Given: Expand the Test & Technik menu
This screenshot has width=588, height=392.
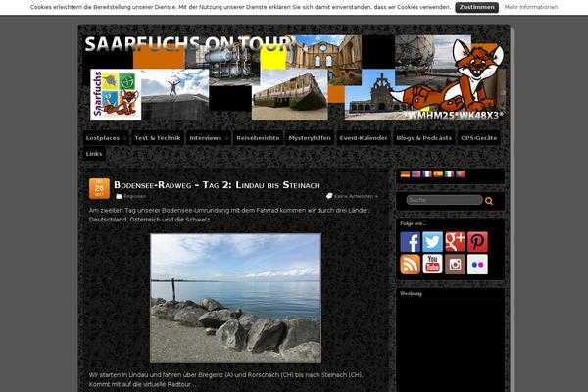Looking at the screenshot, I should click(156, 138).
